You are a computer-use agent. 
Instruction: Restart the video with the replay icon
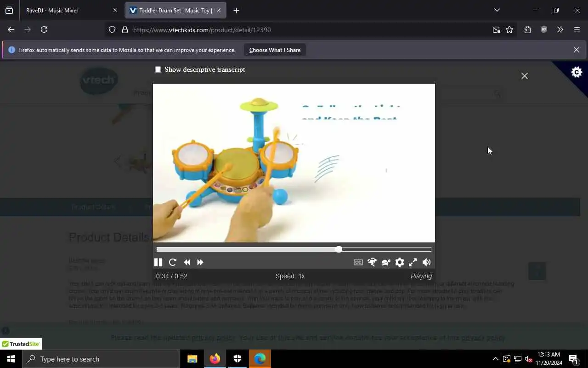173,262
